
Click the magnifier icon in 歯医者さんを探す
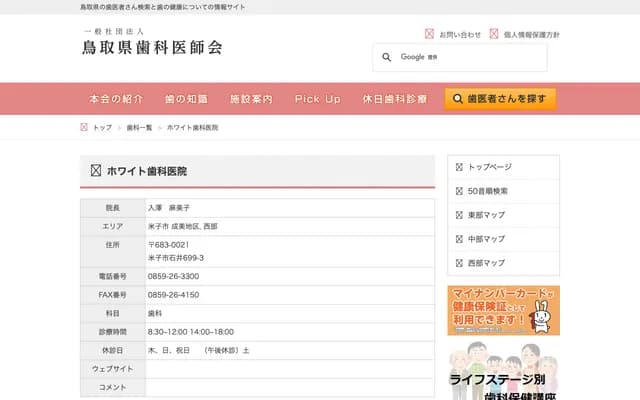(x=458, y=100)
